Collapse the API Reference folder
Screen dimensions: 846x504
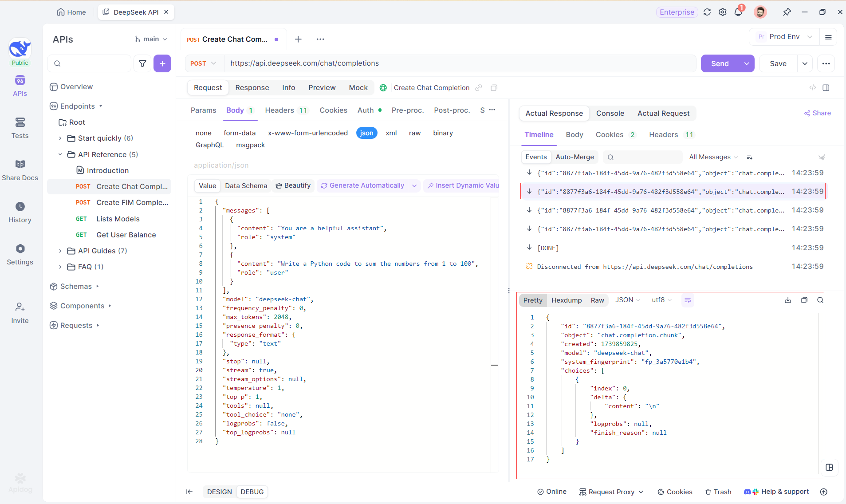coord(60,154)
